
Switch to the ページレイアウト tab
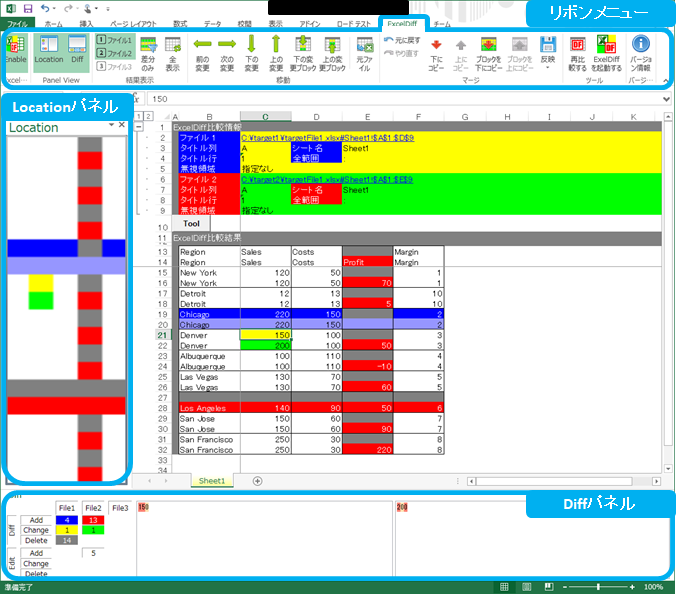pyautogui.click(x=133, y=24)
